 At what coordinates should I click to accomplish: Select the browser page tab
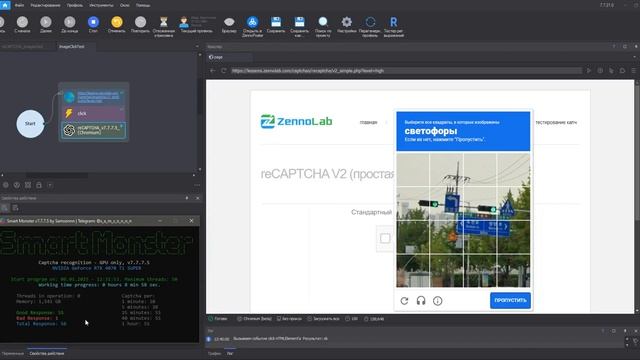click(229, 57)
